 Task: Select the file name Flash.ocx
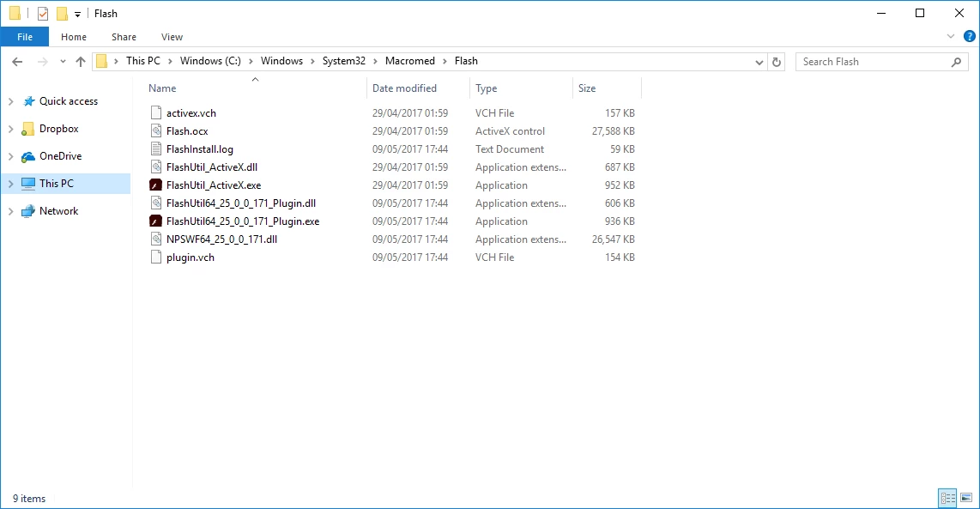[187, 131]
